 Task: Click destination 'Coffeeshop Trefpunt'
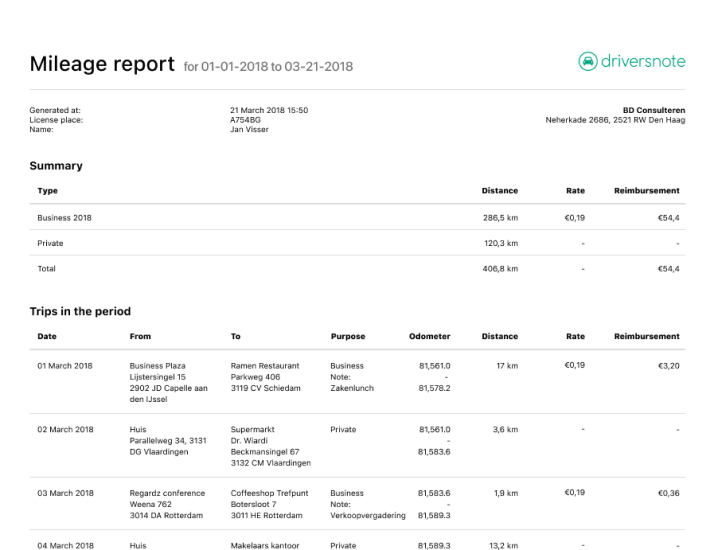point(270,493)
